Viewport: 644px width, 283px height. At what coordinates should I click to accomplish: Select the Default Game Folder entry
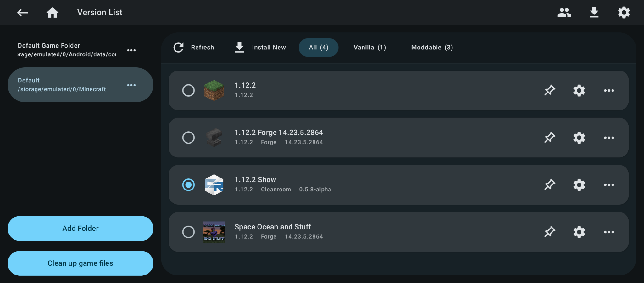coord(80,50)
